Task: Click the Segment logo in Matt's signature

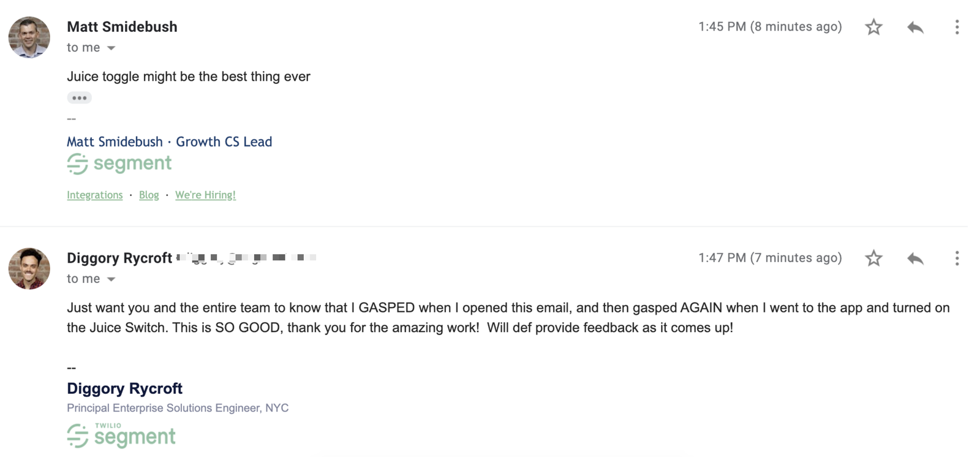Action: pyautogui.click(x=119, y=164)
